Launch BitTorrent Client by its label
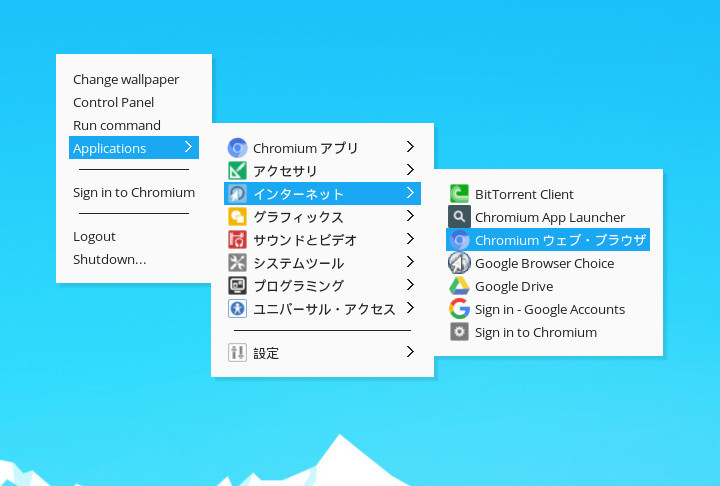720x486 pixels. [x=524, y=194]
